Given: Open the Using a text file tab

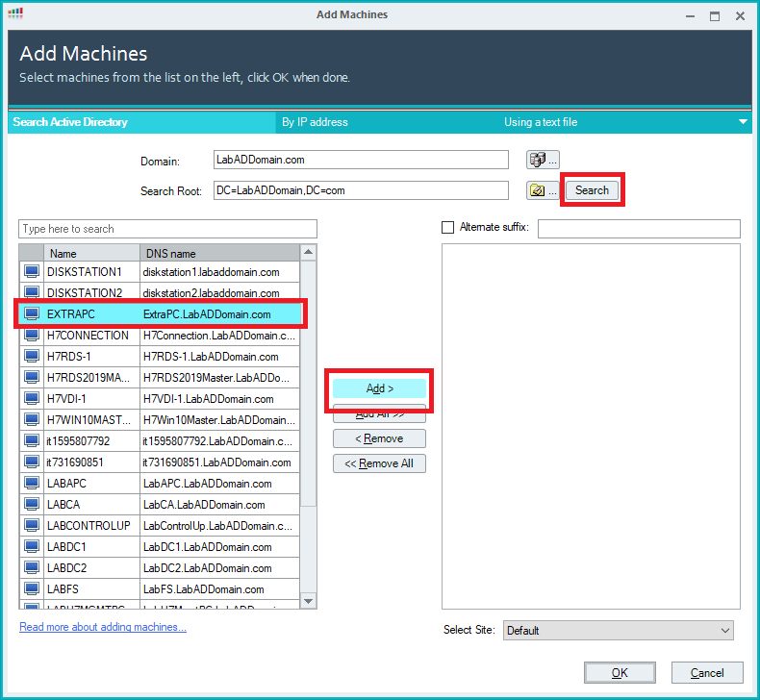Looking at the screenshot, I should (x=541, y=122).
